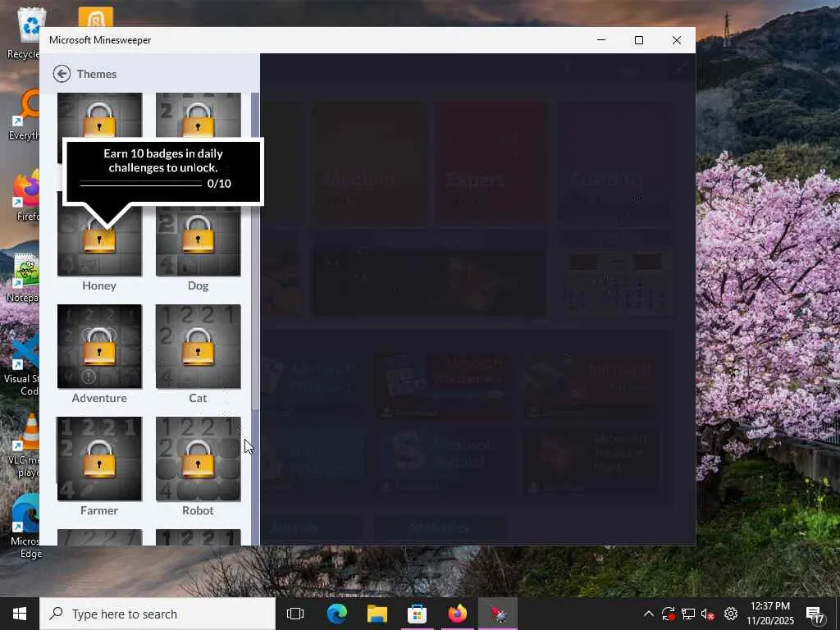Click the Robot theme label
Screen dimensions: 840x630
click(198, 510)
